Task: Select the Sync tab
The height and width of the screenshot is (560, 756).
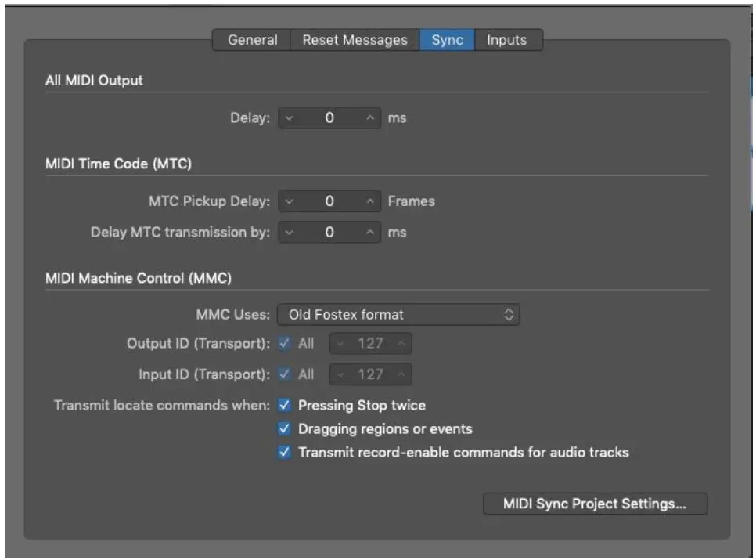Action: click(447, 40)
